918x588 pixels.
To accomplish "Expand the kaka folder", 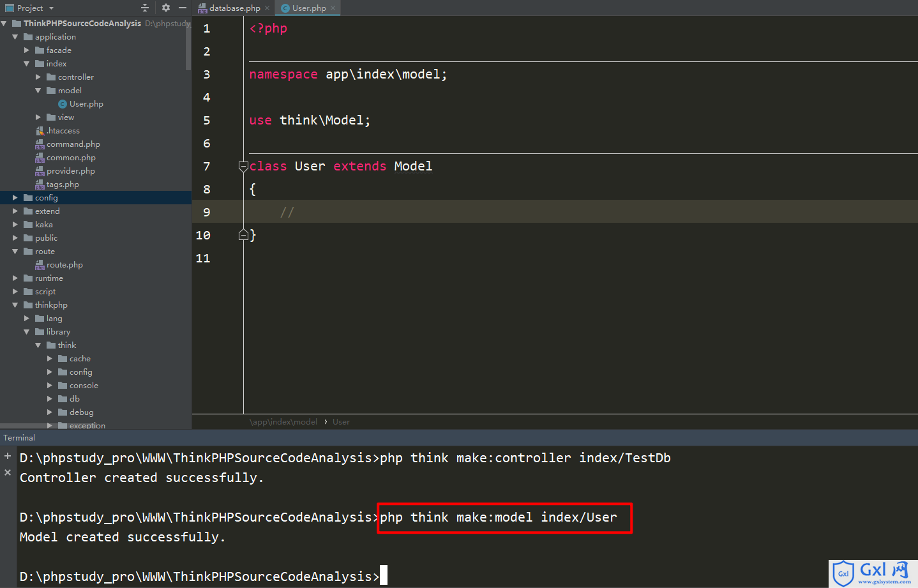I will (15, 225).
